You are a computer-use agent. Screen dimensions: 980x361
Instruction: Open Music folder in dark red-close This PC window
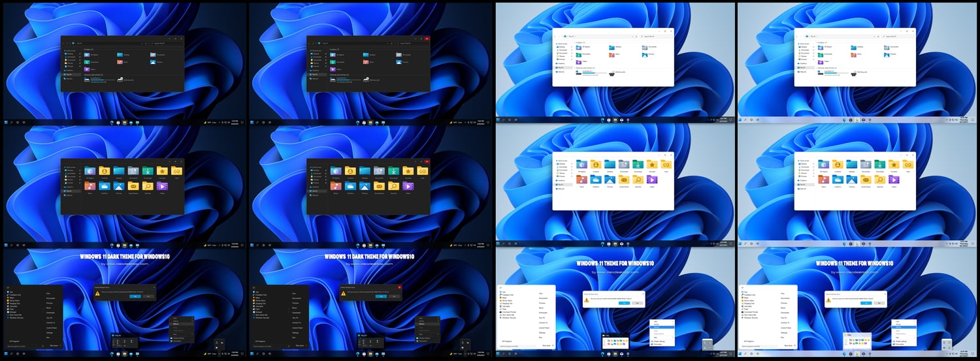click(367, 62)
